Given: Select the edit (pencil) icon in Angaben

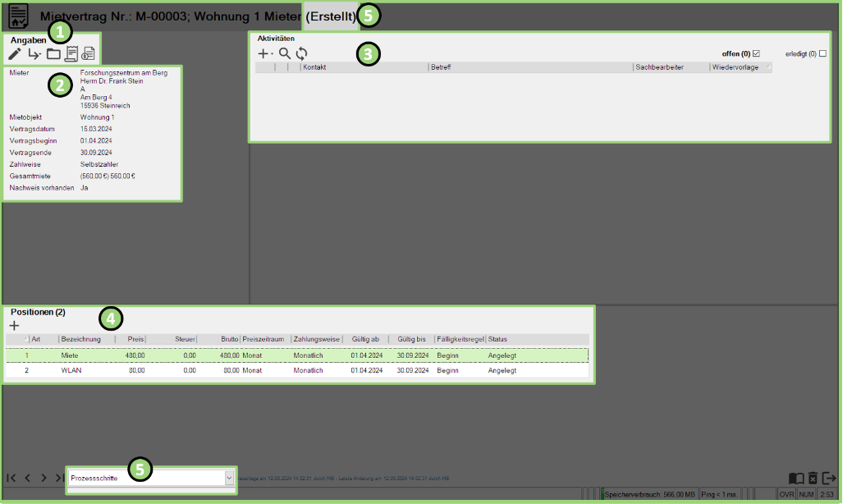Looking at the screenshot, I should pyautogui.click(x=14, y=53).
